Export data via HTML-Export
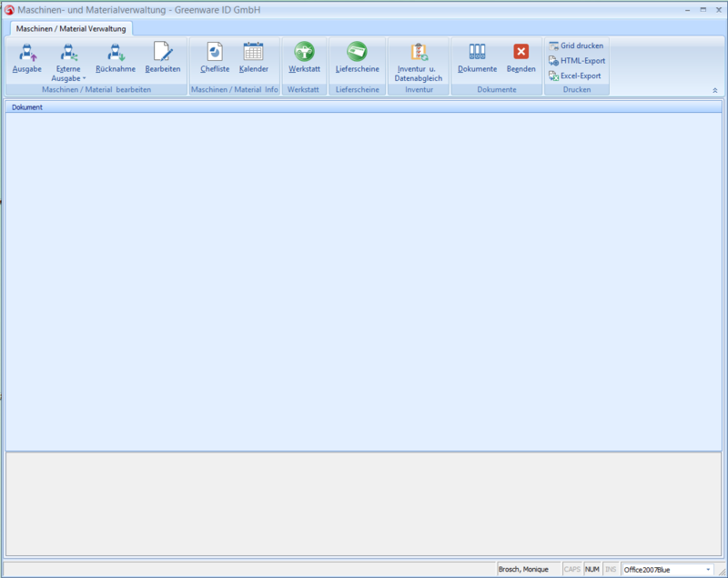This screenshot has width=728, height=578. pos(577,61)
